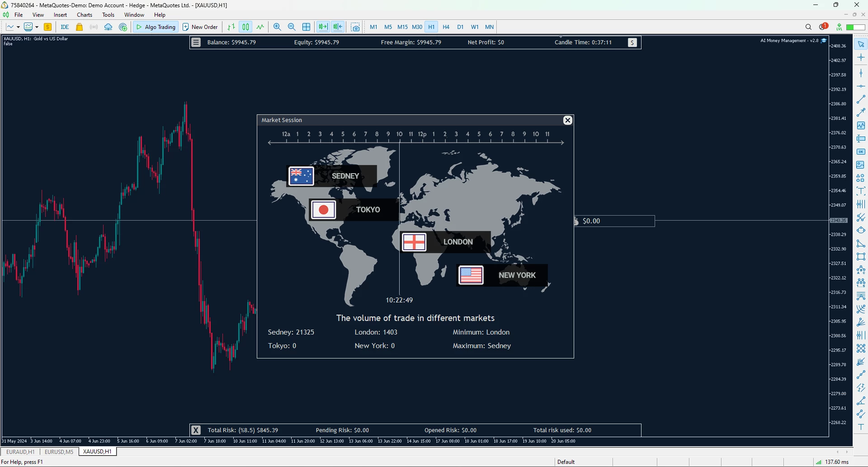Open the yellow shopping bag Market icon
This screenshot has width=868, height=467.
pyautogui.click(x=80, y=27)
